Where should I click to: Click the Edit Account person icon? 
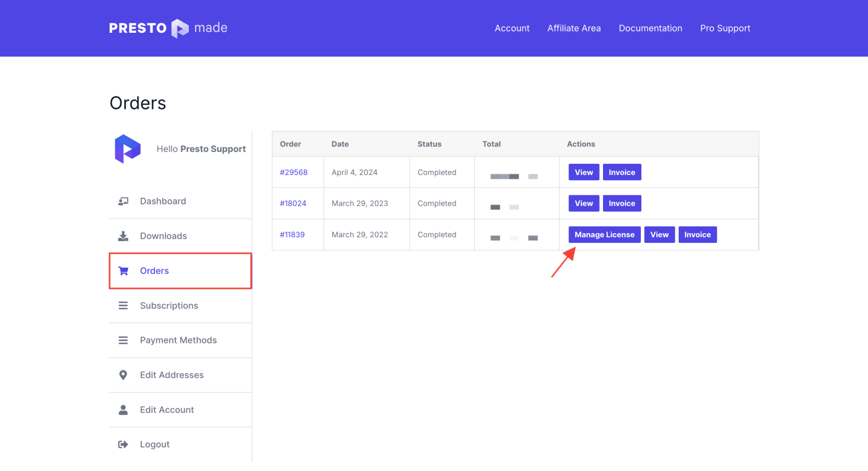coord(123,410)
